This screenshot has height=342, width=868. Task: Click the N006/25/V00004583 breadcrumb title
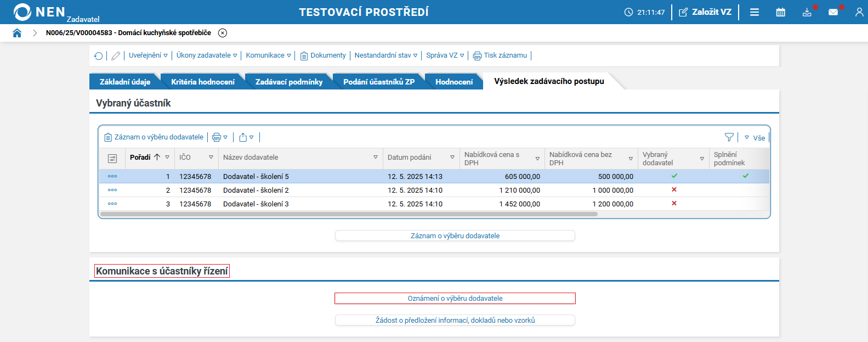pos(128,33)
